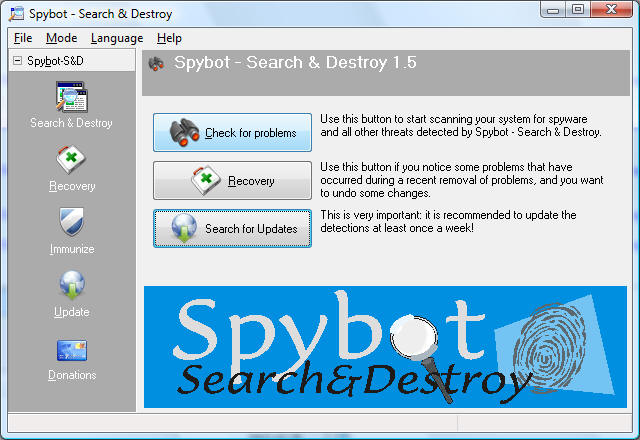Click the Spybot header icon beside the title

156,64
